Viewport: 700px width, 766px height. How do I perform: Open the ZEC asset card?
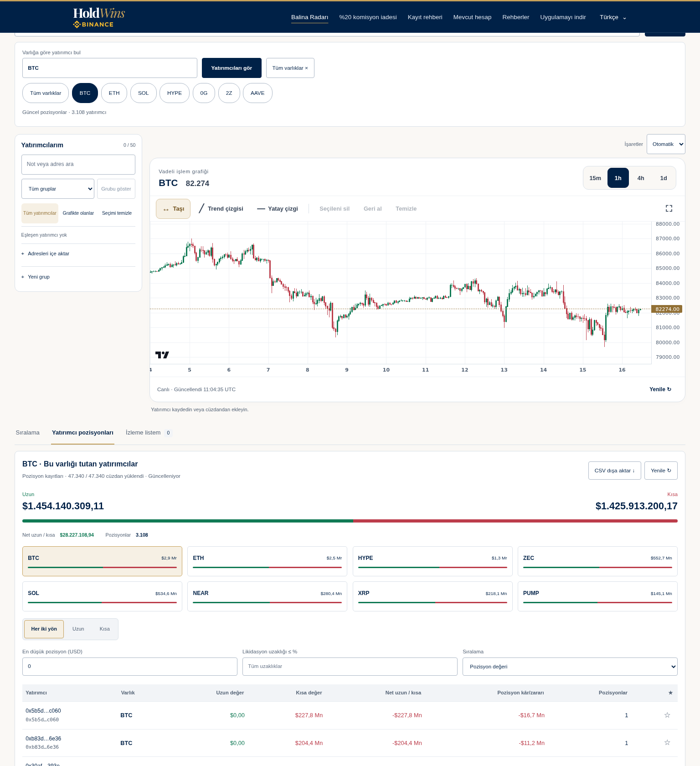click(597, 561)
